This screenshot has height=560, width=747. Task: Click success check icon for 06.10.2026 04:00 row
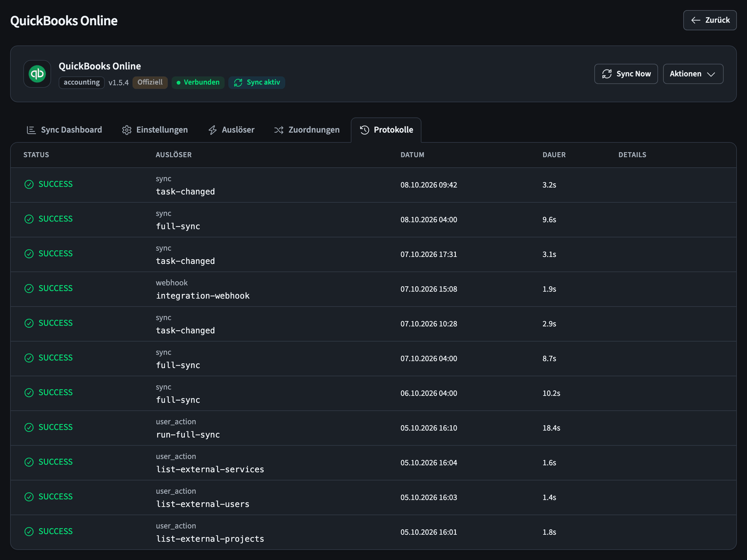[x=29, y=393]
